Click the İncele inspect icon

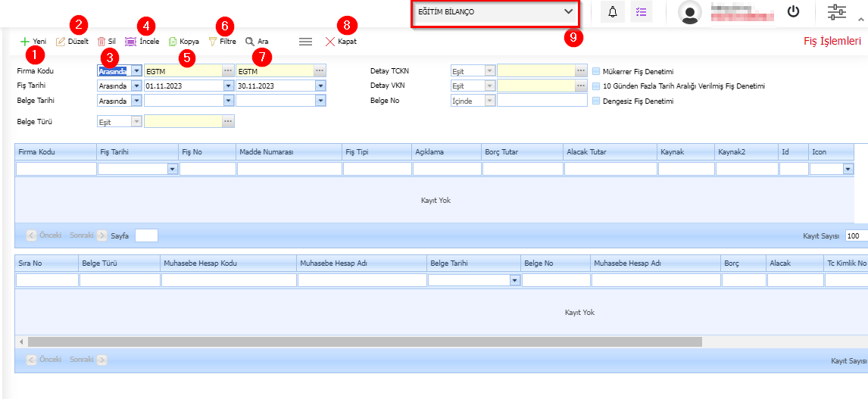[x=130, y=42]
